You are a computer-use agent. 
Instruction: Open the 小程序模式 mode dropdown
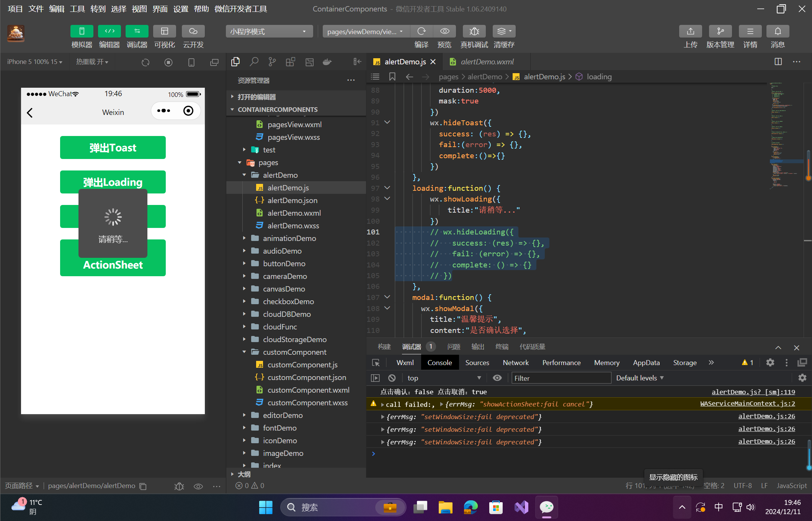269,31
